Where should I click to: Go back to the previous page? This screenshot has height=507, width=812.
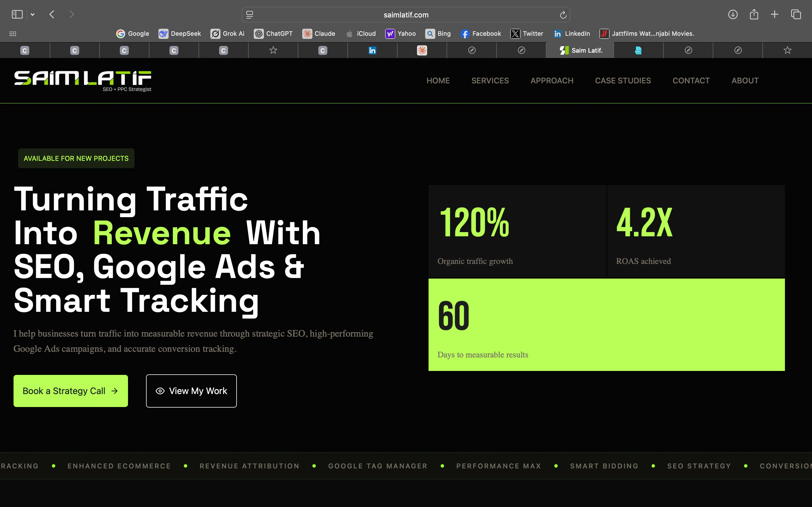coord(52,14)
